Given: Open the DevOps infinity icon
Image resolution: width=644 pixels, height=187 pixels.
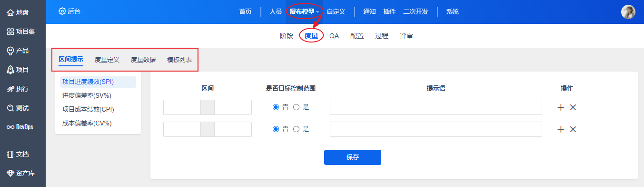Looking at the screenshot, I should (10, 127).
